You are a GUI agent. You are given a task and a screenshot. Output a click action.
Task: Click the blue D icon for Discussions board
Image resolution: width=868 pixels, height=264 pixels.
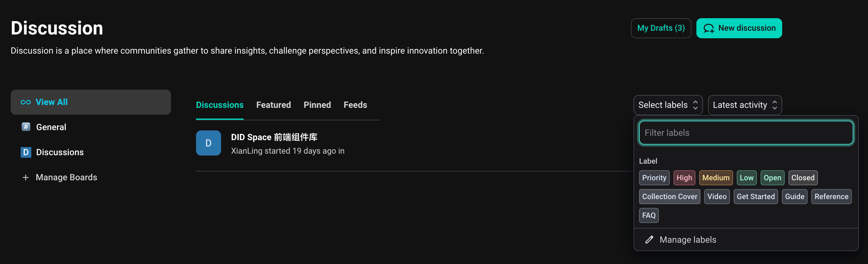(26, 152)
